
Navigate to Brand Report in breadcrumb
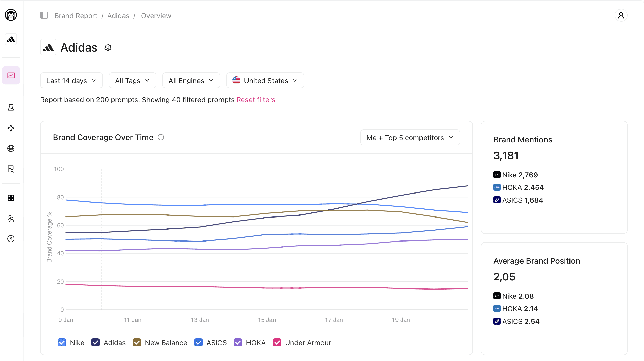(76, 15)
